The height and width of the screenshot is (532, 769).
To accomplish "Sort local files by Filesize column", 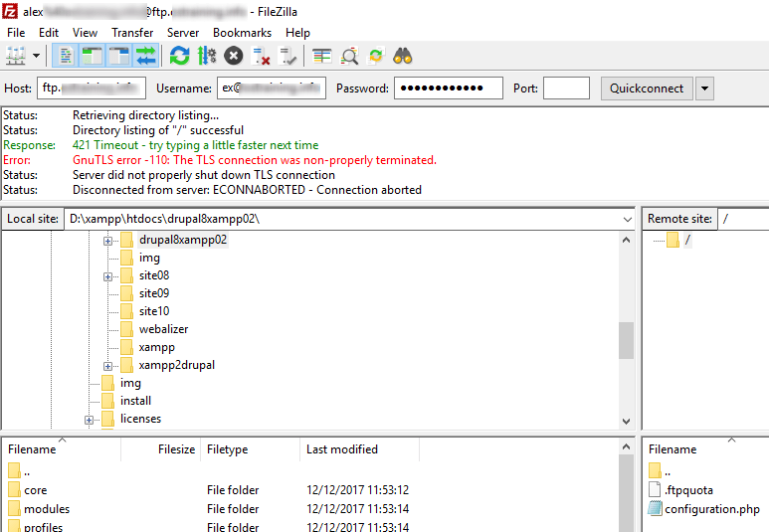I will (x=160, y=449).
